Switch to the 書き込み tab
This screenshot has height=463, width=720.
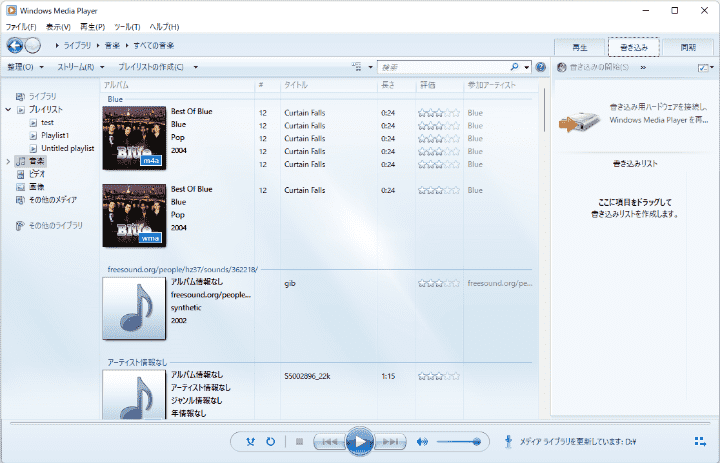click(634, 47)
